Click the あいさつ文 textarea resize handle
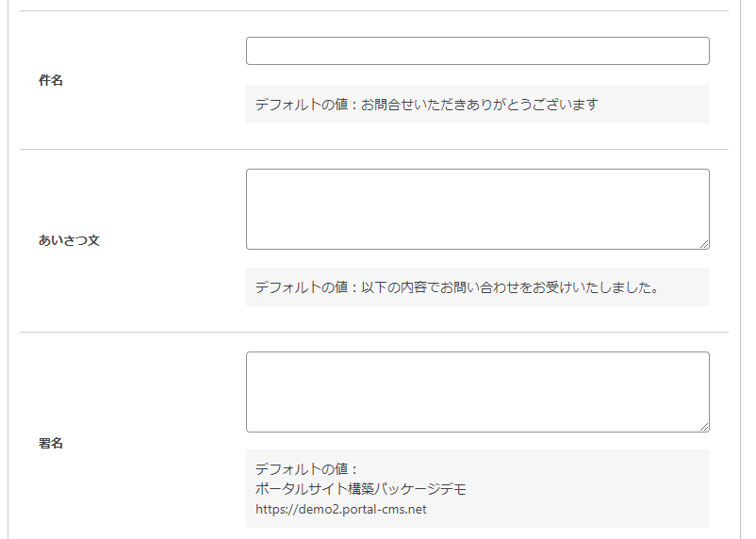 coord(704,244)
